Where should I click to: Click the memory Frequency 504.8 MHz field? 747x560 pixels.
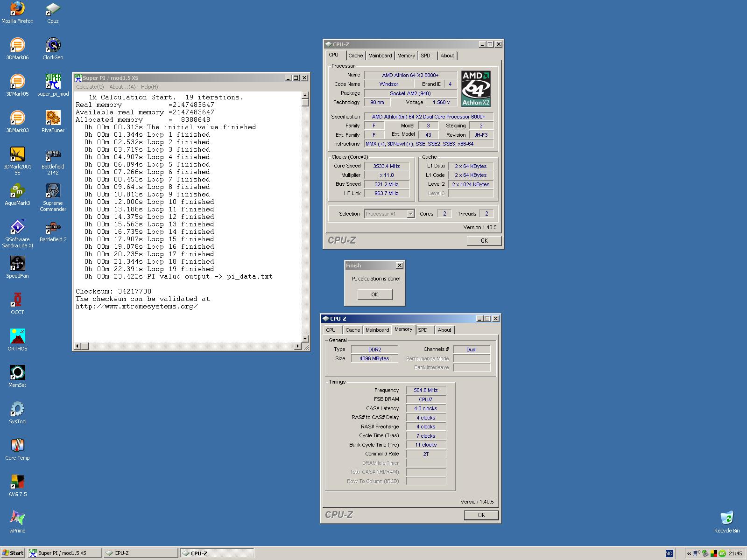426,390
